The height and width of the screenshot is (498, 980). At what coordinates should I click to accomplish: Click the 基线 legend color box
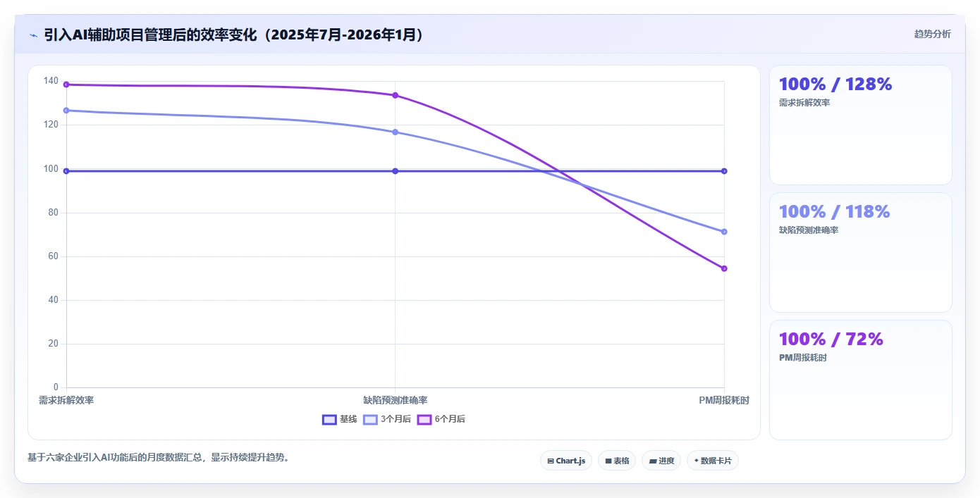tap(329, 419)
